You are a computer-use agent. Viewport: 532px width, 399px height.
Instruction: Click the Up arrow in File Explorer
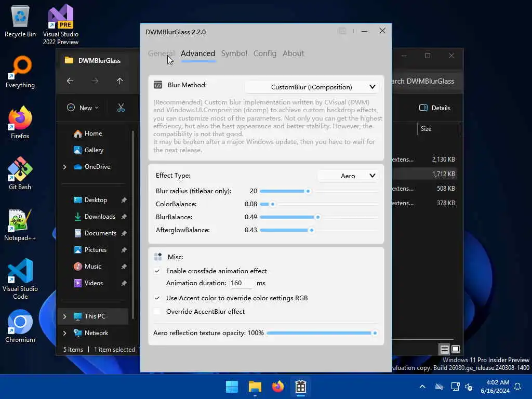[120, 81]
